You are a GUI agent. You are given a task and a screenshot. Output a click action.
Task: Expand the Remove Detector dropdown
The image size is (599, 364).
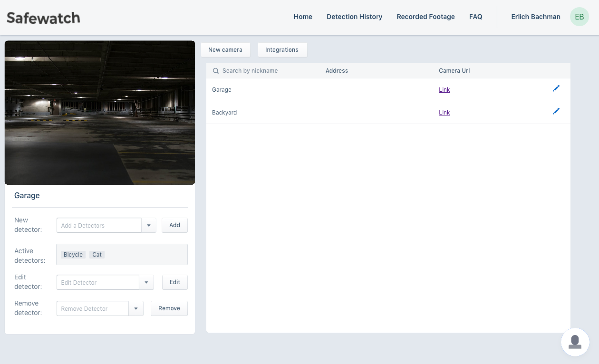coord(136,308)
